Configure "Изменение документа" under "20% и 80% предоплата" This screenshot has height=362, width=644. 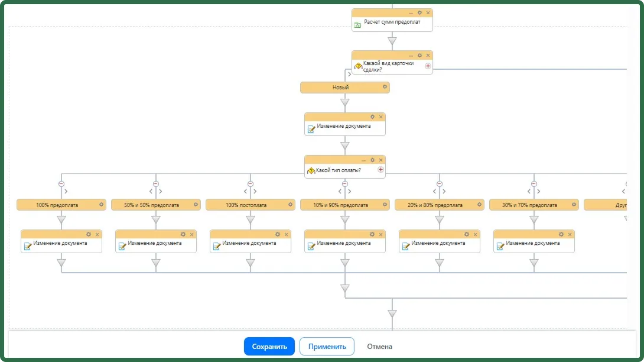click(x=467, y=234)
